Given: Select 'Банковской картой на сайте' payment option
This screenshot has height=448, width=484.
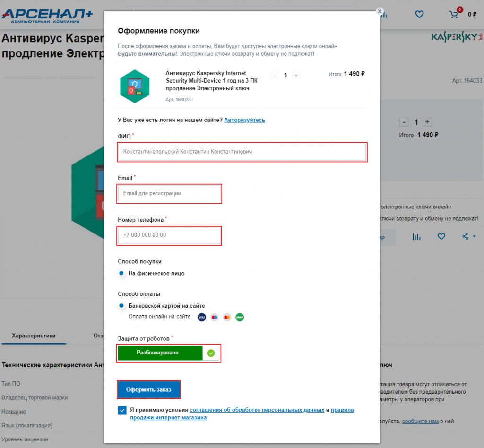Looking at the screenshot, I should click(121, 305).
